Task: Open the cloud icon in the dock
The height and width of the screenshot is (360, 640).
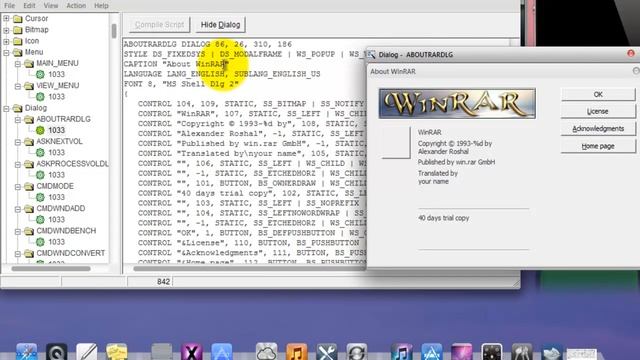Action: [267, 352]
